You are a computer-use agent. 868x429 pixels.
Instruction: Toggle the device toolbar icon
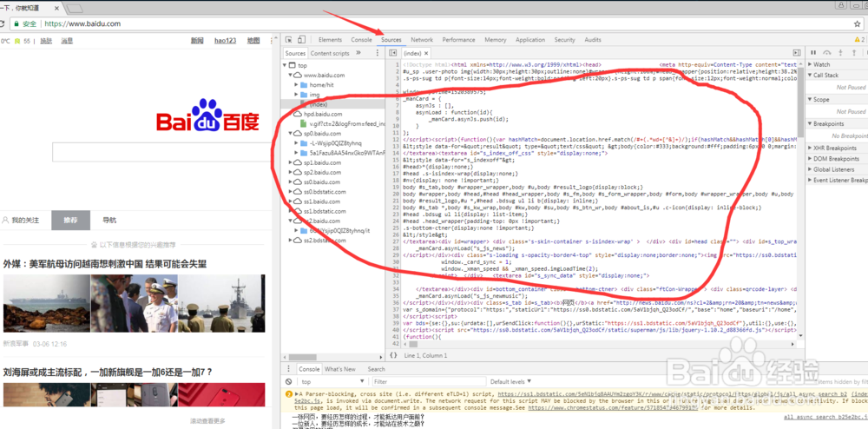tap(301, 40)
